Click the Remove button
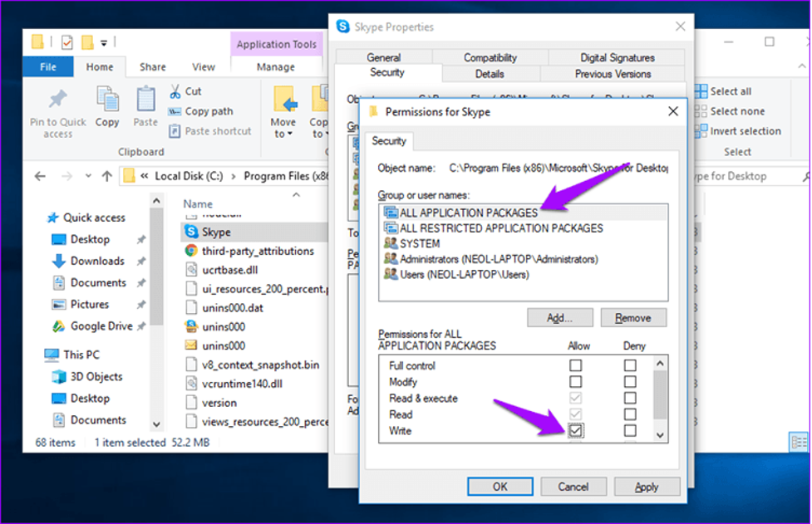812x524 pixels. (633, 318)
